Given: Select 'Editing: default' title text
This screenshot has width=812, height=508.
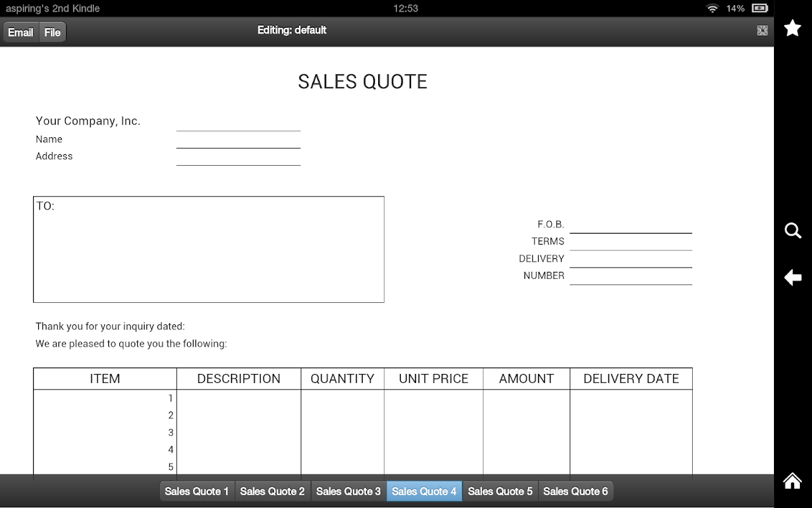Looking at the screenshot, I should (292, 30).
